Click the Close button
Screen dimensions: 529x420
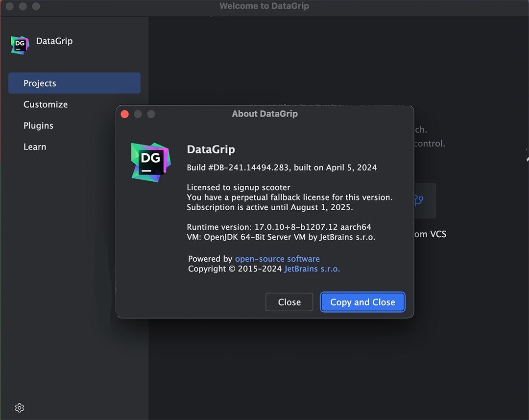pyautogui.click(x=289, y=302)
